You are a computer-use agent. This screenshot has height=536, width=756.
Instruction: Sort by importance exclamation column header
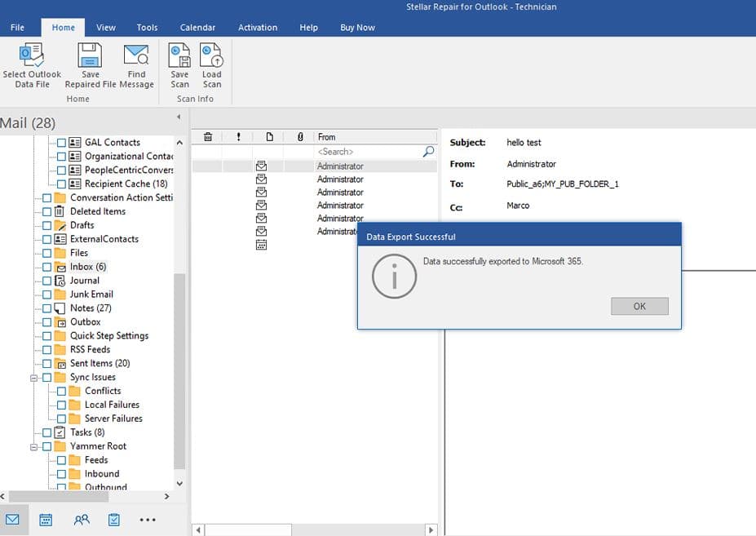[238, 137]
